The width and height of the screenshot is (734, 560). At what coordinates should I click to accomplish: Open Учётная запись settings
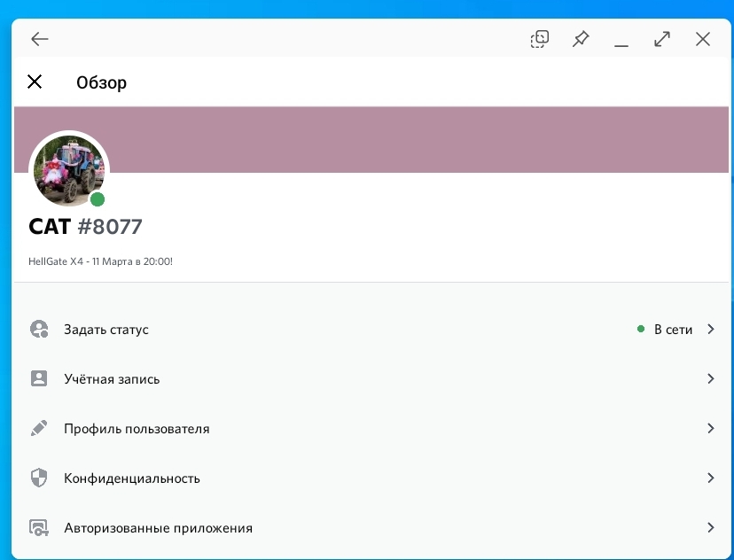[371, 379]
